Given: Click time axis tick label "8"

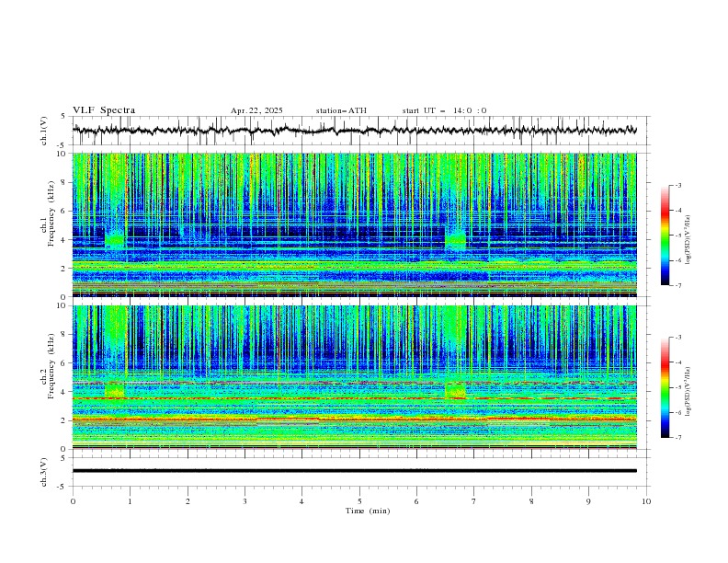Looking at the screenshot, I should 531,501.
